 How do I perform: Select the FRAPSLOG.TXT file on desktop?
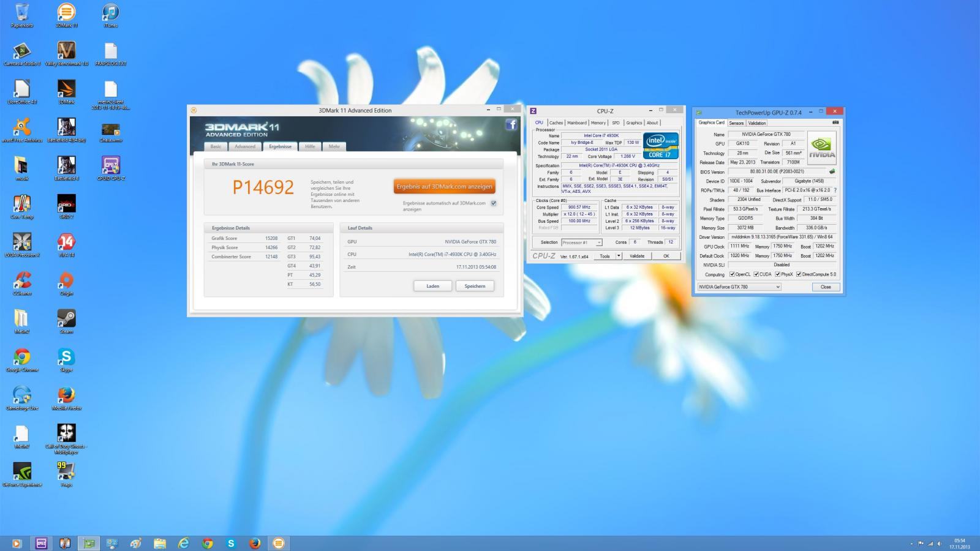click(110, 54)
